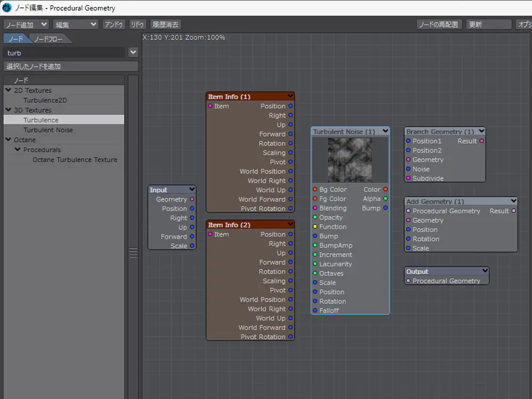
Task: Click the turb search input field
Action: 65,53
